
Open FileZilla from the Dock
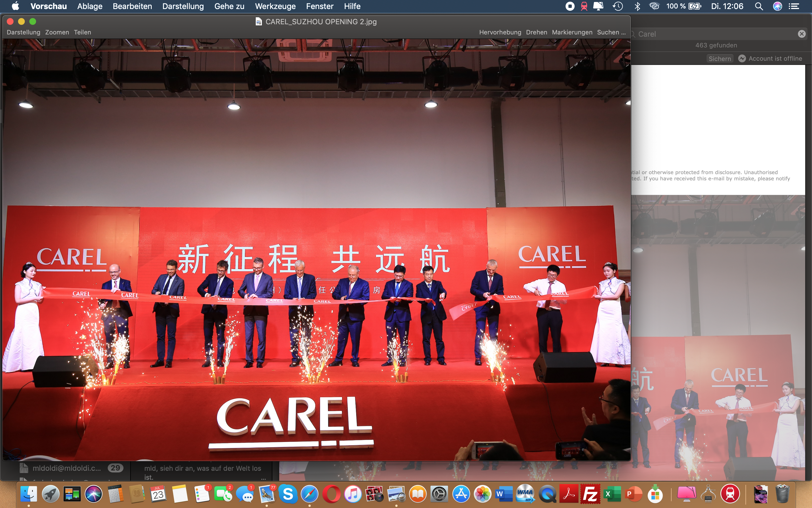click(x=590, y=494)
